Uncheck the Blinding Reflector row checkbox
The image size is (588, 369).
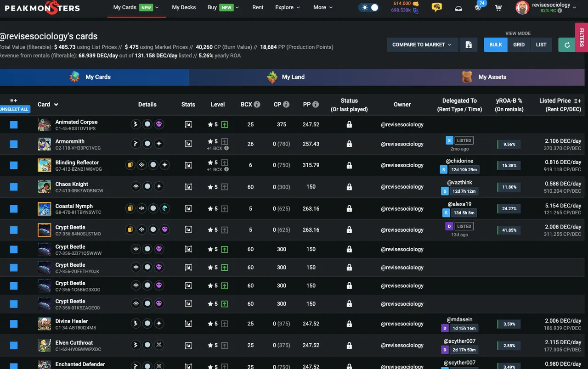(x=14, y=165)
